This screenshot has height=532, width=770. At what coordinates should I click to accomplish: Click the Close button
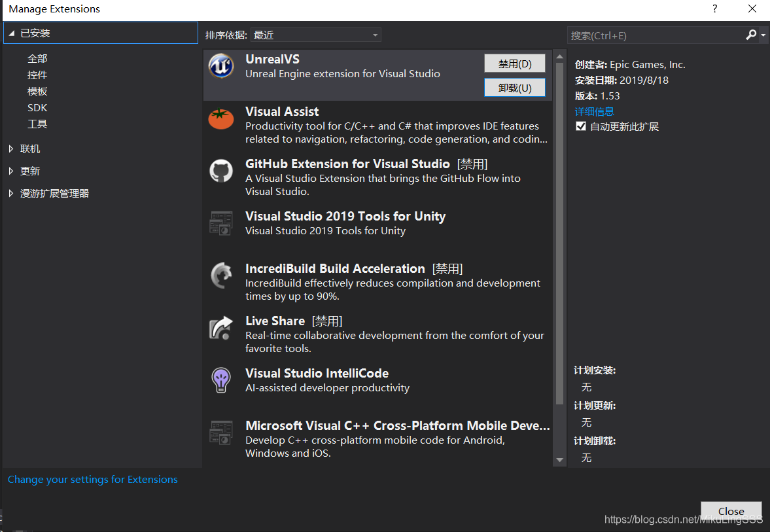pyautogui.click(x=731, y=511)
